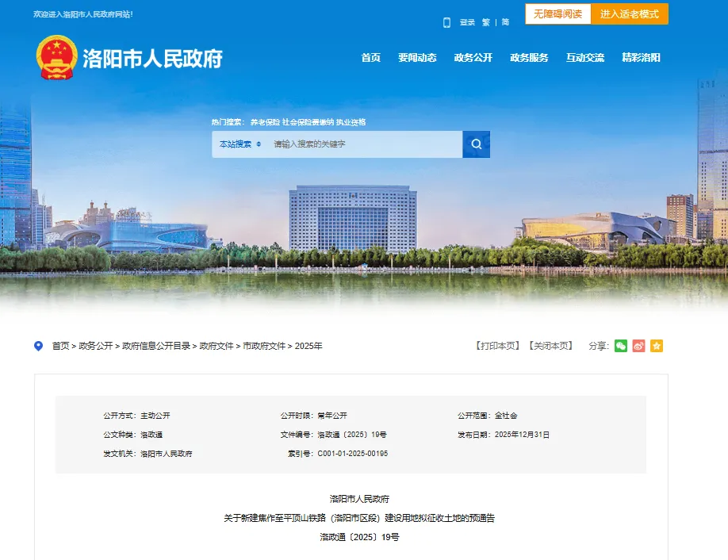728x560 pixels.
Task: Click 公文种类 value 洛政通
Action: [x=151, y=435]
